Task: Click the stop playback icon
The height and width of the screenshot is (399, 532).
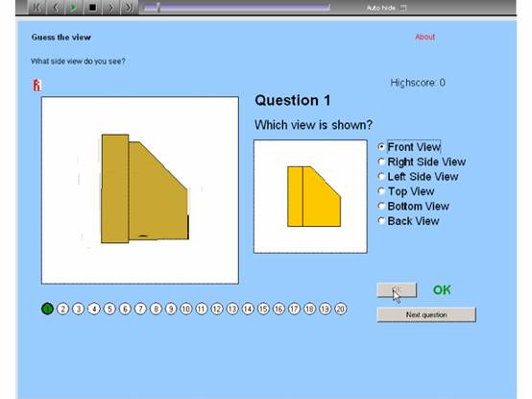Action: coord(92,7)
